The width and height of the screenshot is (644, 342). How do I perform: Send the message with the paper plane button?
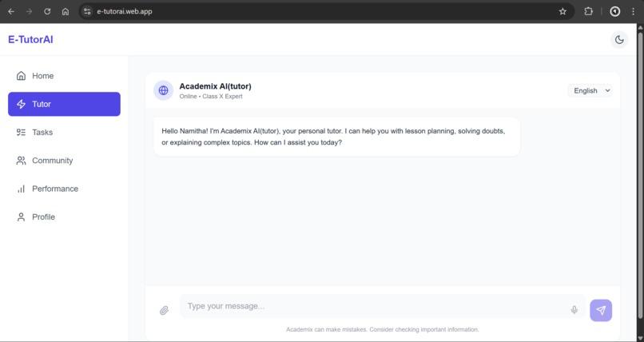601,310
